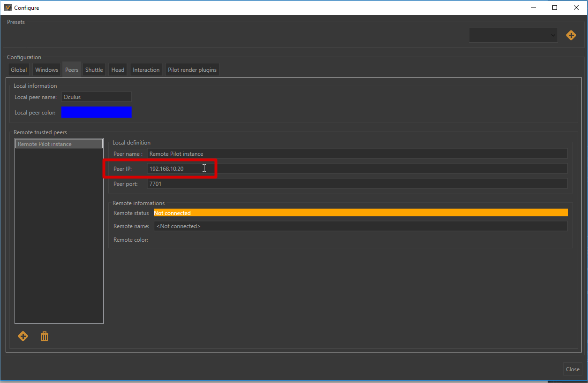Viewport: 588px width, 383px height.
Task: Select the Peers tab
Action: point(72,70)
